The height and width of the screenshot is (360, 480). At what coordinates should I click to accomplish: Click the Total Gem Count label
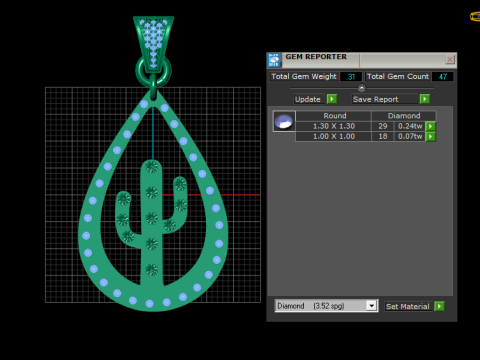click(x=398, y=76)
